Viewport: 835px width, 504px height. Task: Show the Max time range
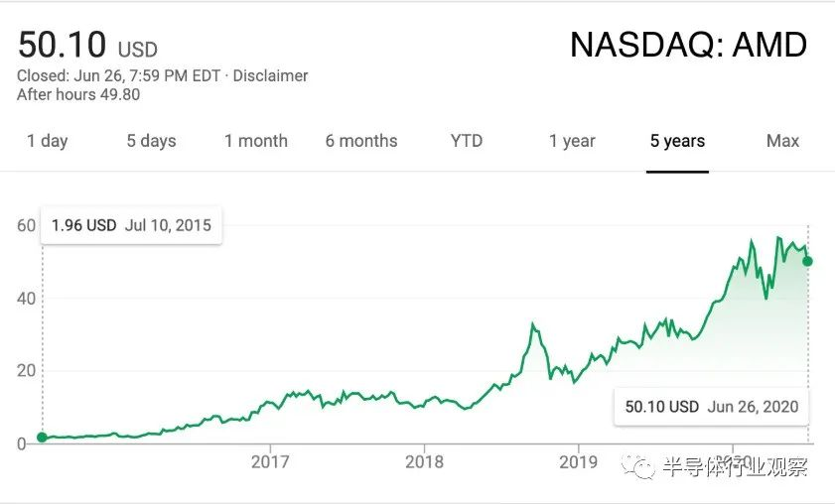tap(782, 141)
